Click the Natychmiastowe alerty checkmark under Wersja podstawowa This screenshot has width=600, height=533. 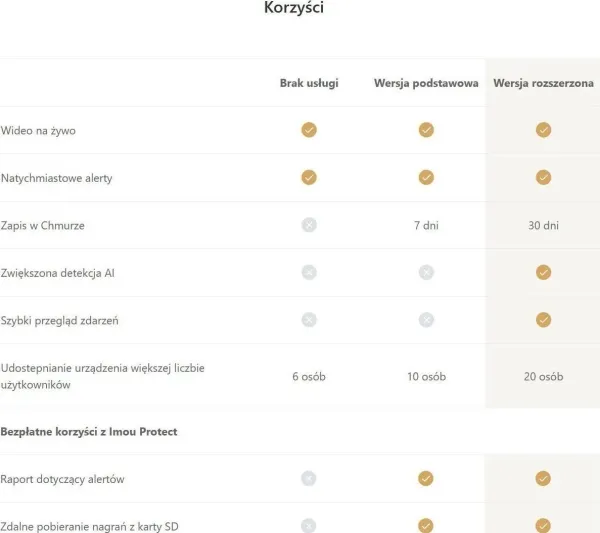[426, 177]
